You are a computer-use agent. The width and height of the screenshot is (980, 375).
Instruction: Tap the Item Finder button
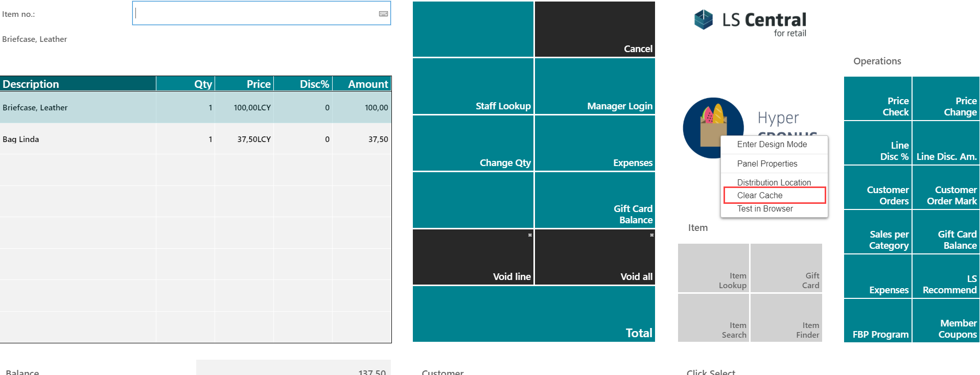pos(786,318)
